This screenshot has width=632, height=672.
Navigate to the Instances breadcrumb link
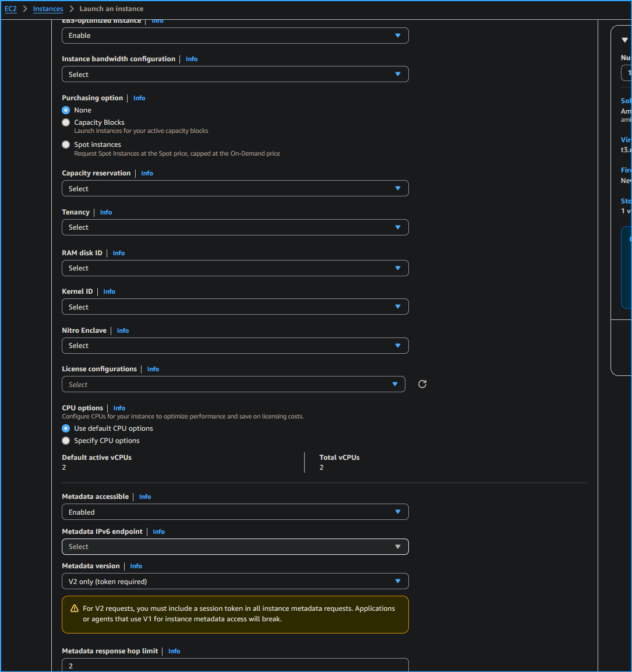[x=48, y=9]
